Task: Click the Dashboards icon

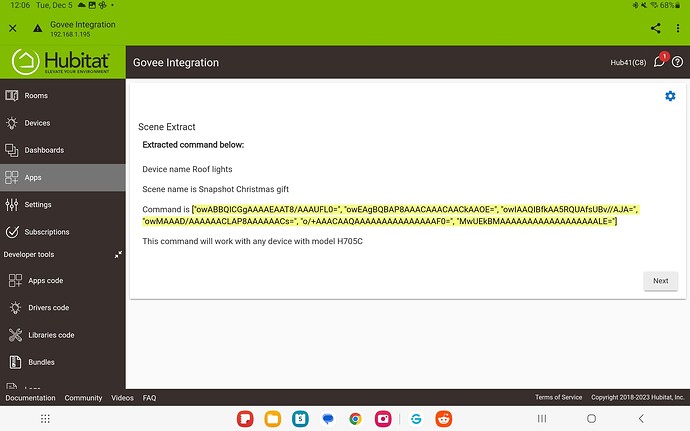Action: click(x=12, y=150)
